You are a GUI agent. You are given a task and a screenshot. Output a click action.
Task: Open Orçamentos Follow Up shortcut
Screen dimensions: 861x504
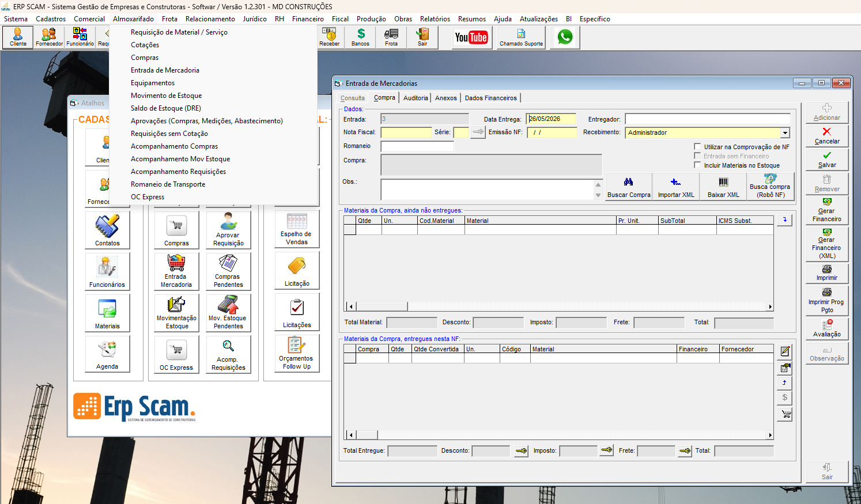point(297,354)
